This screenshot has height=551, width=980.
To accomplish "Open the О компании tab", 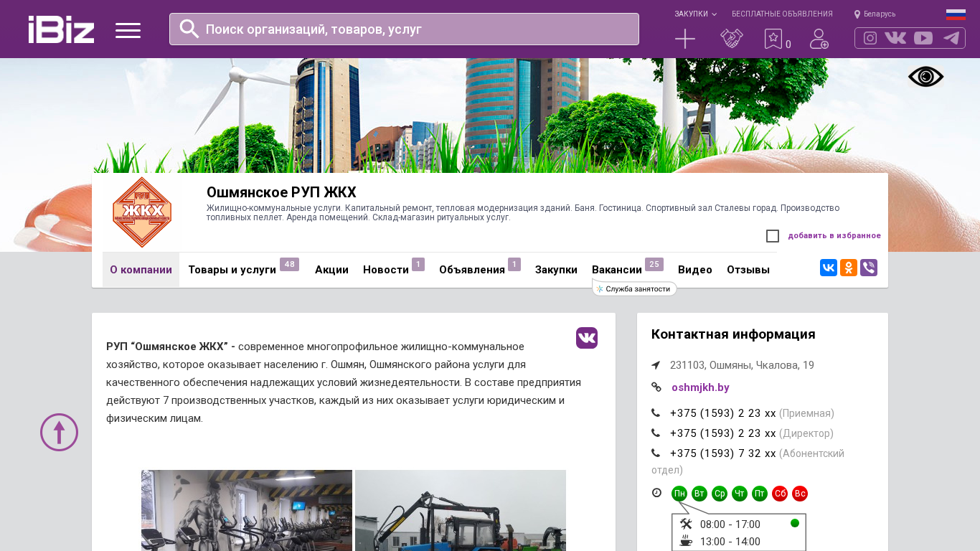I will coord(141,270).
